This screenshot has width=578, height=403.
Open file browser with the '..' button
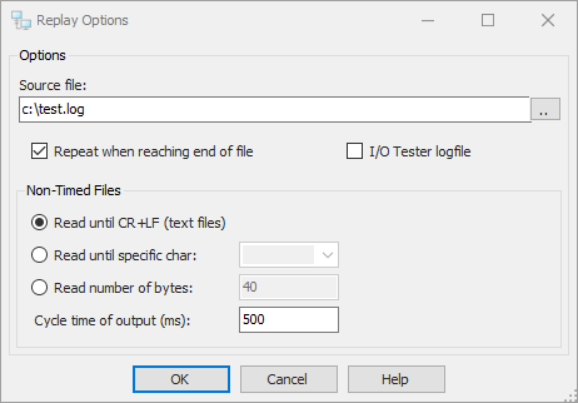tap(545, 109)
